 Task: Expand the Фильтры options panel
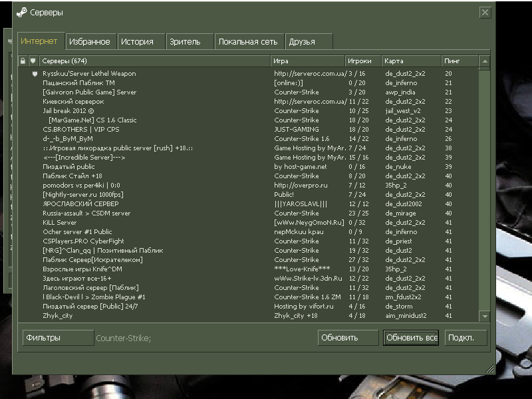pyautogui.click(x=58, y=338)
